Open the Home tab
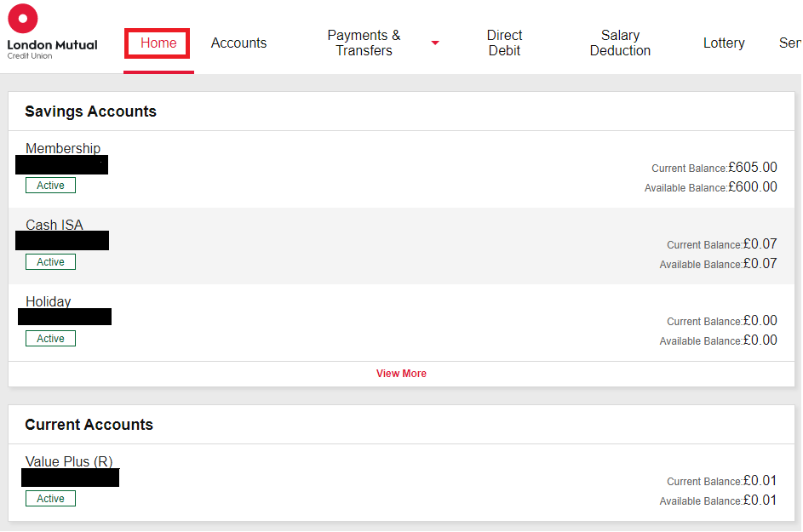This screenshot has height=532, width=803. pyautogui.click(x=158, y=43)
